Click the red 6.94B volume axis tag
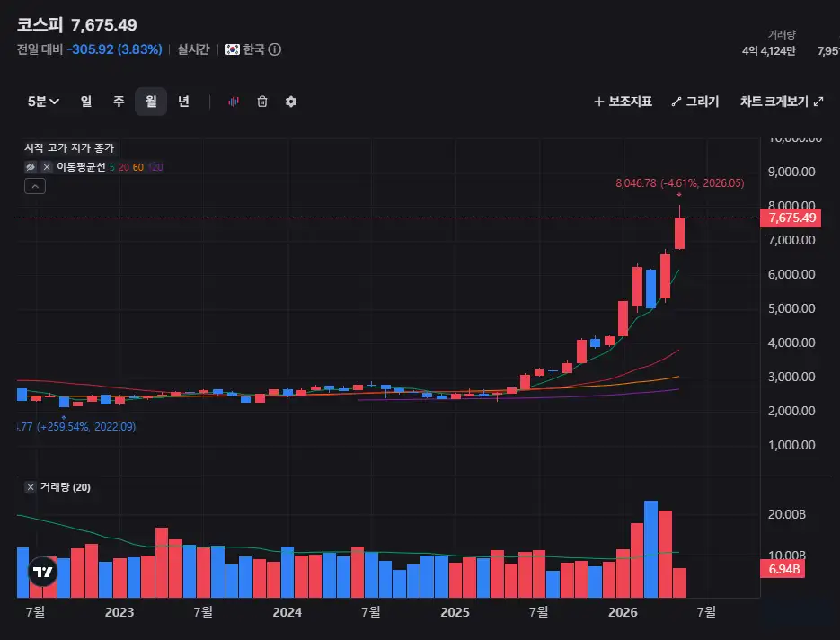Viewport: 840px width, 640px height. pos(783,569)
